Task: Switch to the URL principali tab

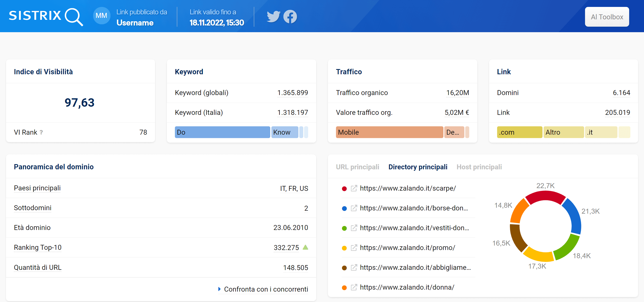Action: point(357,167)
